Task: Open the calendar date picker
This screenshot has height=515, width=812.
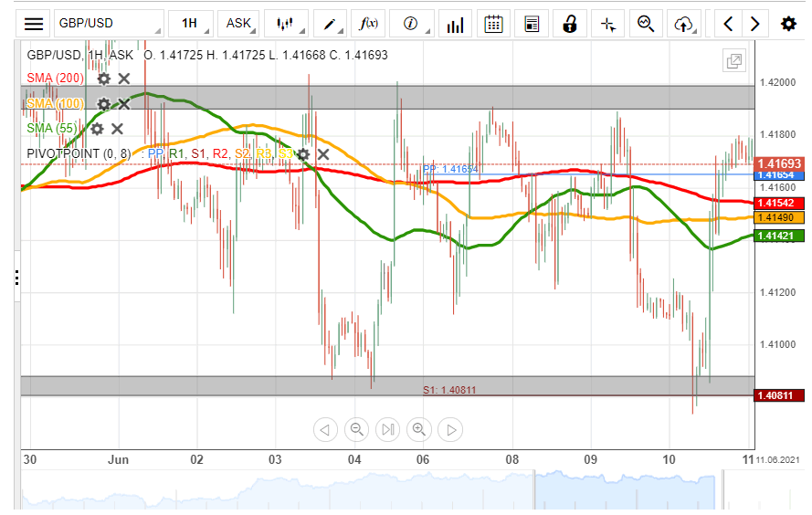Action: [494, 24]
